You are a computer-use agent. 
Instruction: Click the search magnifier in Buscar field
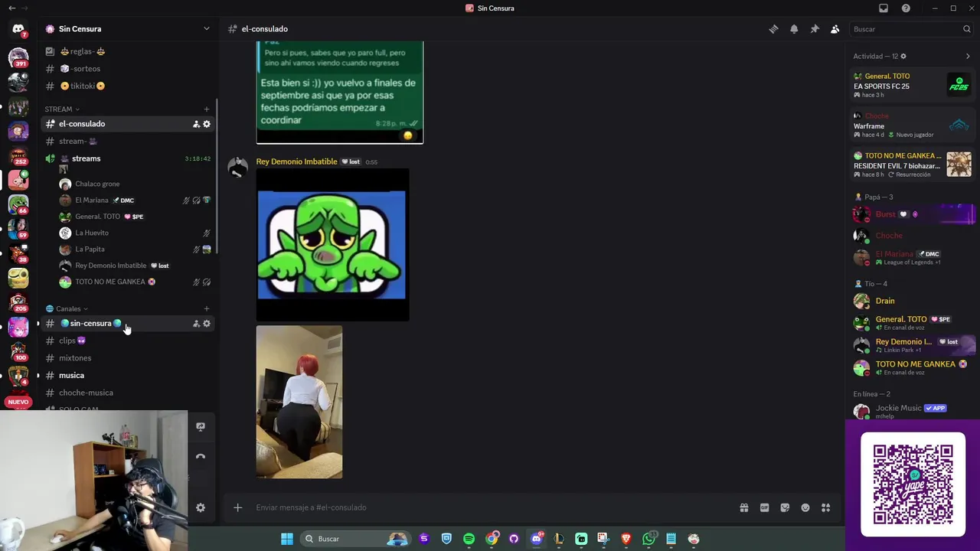click(x=967, y=29)
